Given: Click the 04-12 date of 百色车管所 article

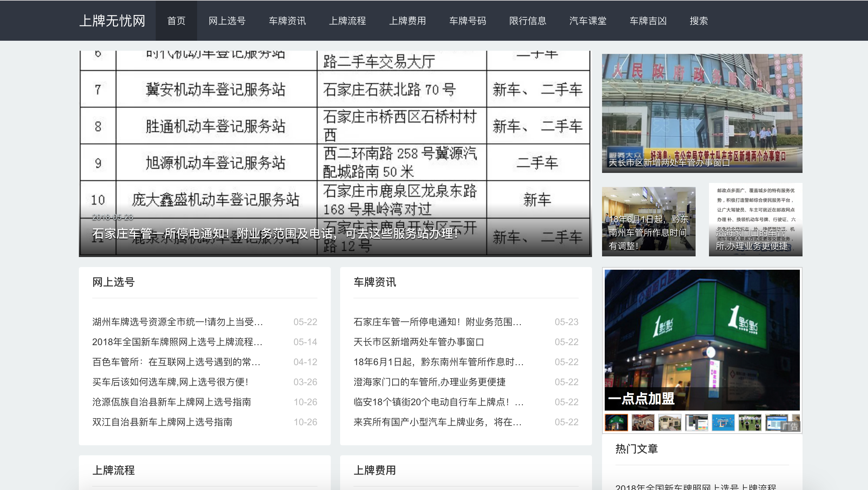Looking at the screenshot, I should pos(305,362).
